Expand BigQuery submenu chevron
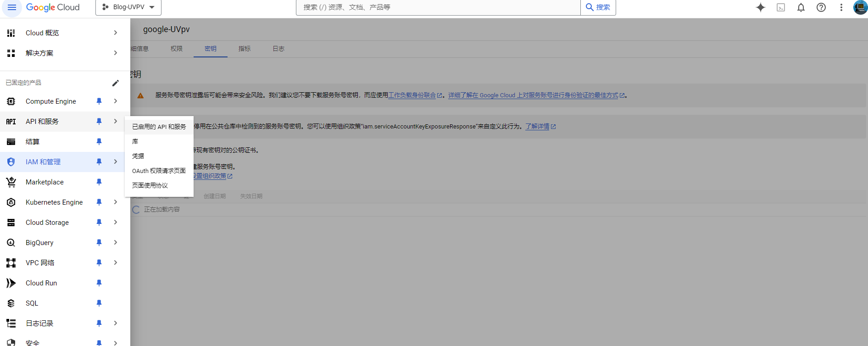868x346 pixels. 116,243
